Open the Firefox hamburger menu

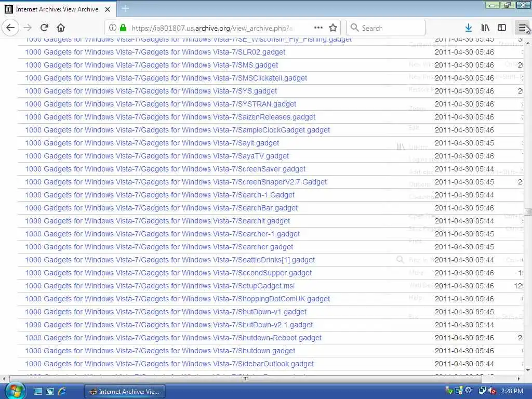click(x=523, y=28)
